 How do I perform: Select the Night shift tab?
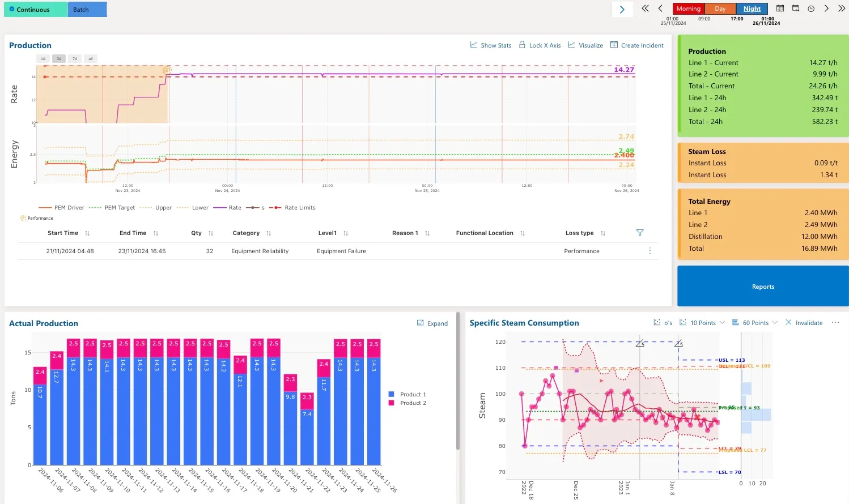coord(752,8)
